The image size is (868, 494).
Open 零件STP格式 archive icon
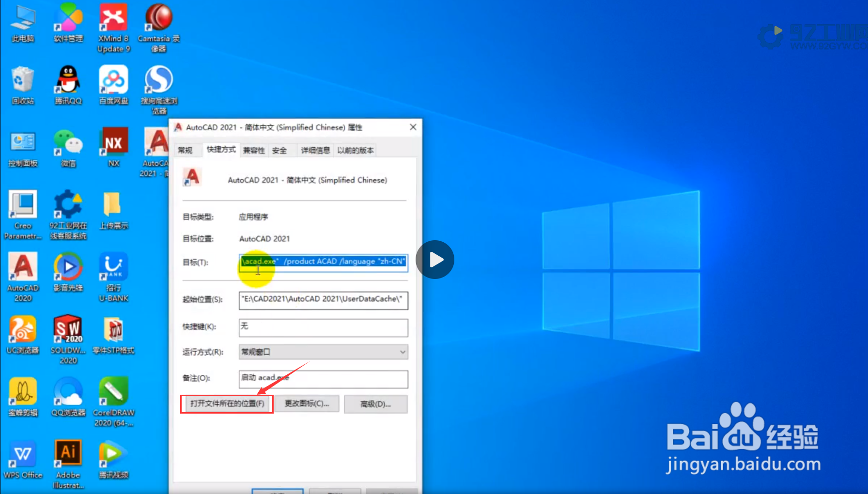[113, 335]
